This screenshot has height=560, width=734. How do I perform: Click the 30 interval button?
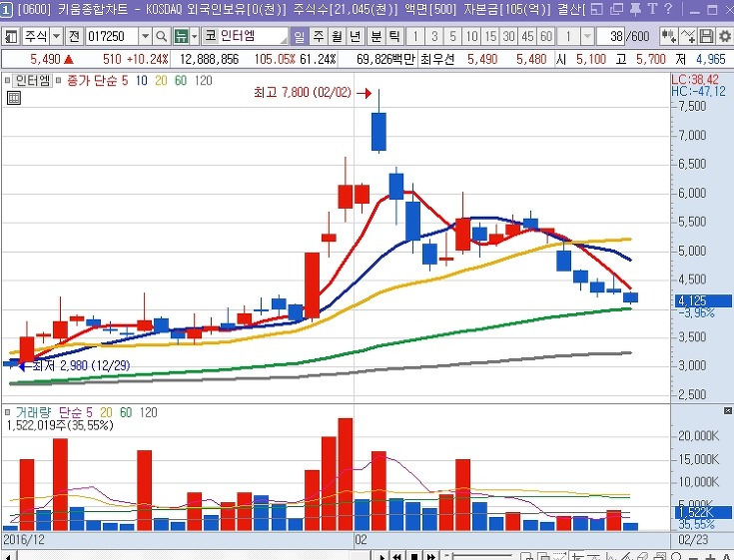coord(509,36)
